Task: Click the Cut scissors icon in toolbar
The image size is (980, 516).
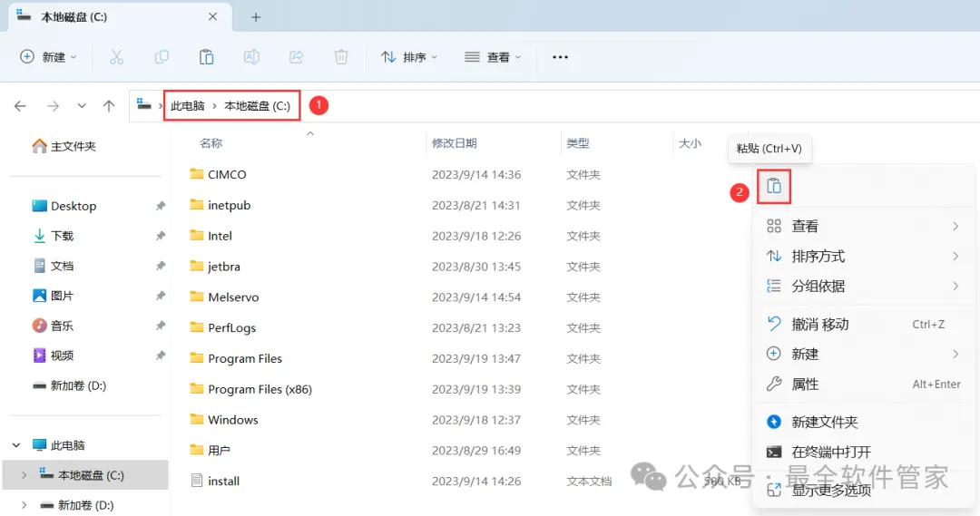Action: (x=116, y=57)
